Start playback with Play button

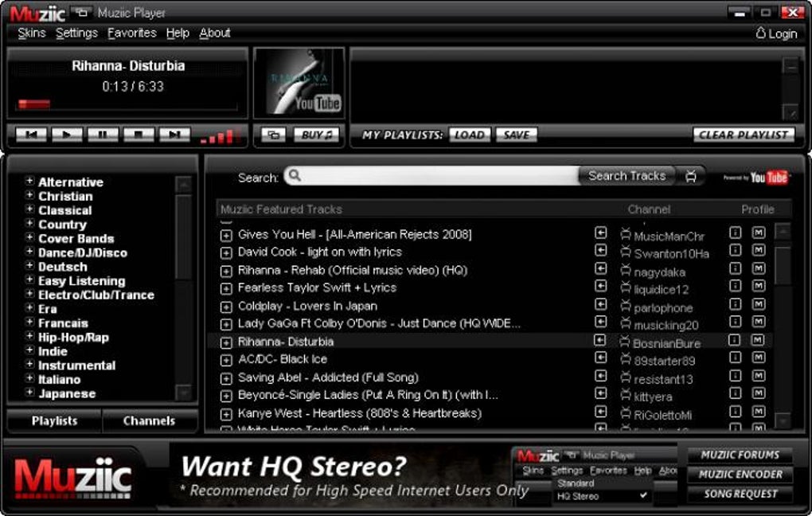point(67,135)
